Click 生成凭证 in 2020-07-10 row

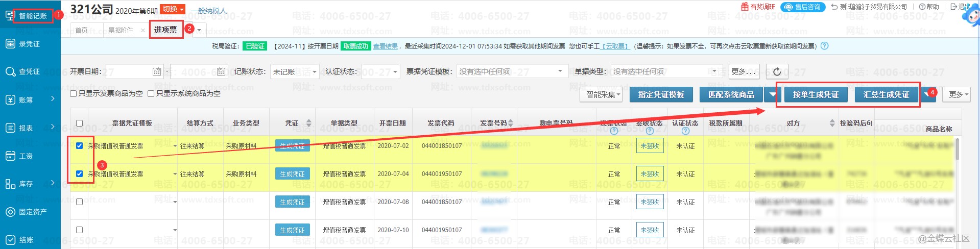click(x=292, y=230)
